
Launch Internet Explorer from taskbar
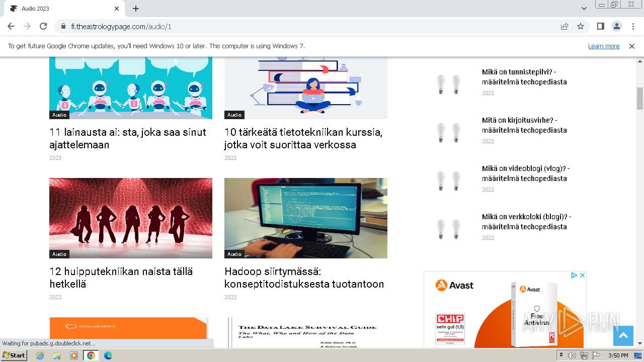pos(40,355)
